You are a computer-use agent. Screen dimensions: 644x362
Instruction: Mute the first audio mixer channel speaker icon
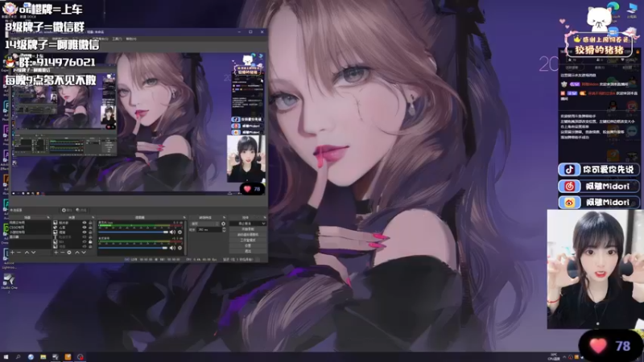(x=172, y=232)
